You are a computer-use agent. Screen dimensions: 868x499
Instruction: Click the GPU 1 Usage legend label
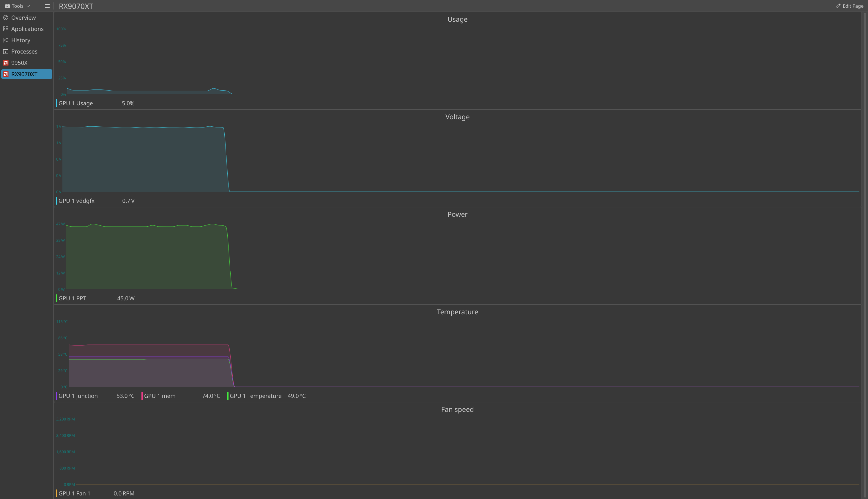[x=76, y=103]
